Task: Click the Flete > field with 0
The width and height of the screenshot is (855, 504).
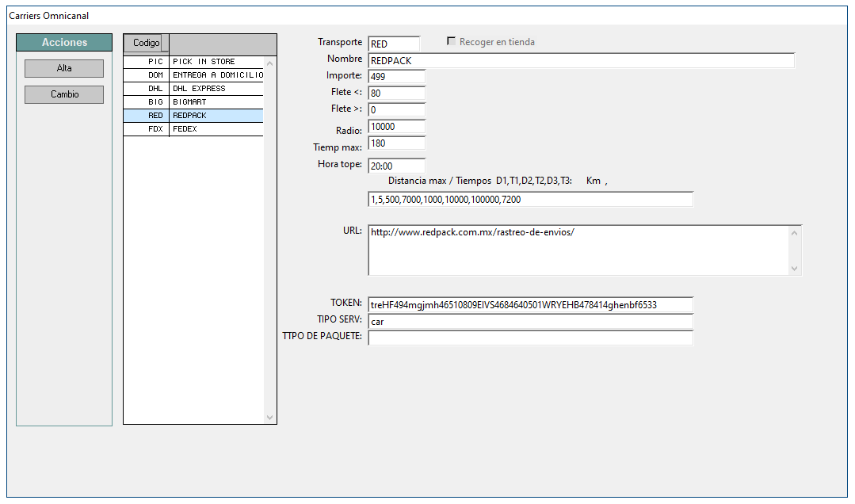Action: point(396,110)
